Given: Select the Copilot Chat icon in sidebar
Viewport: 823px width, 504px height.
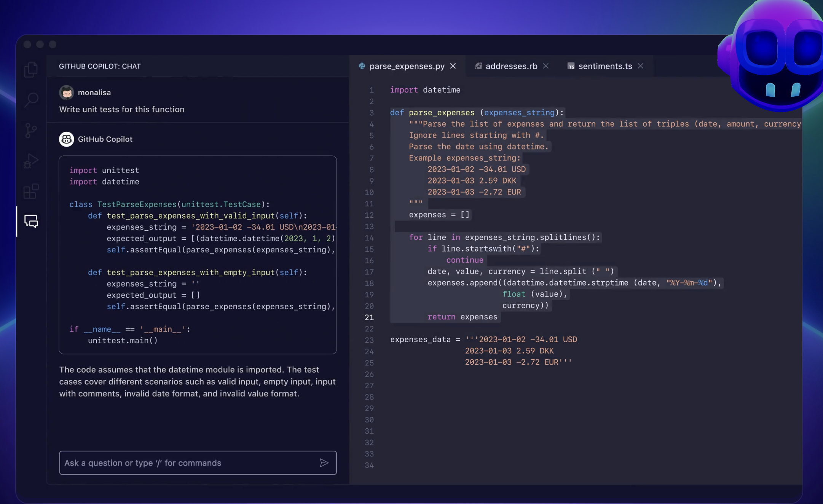Looking at the screenshot, I should pyautogui.click(x=31, y=221).
